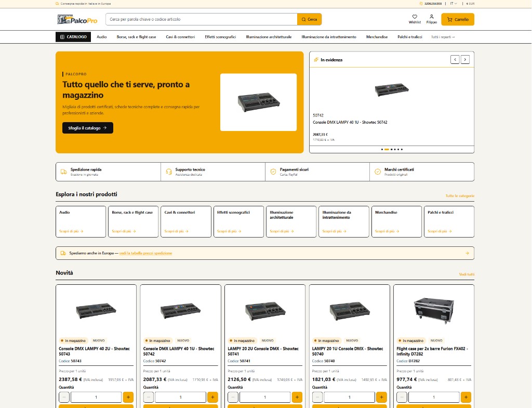The width and height of the screenshot is (532, 408).
Task: Click quantity field for product 50741
Action: [x=265, y=397]
